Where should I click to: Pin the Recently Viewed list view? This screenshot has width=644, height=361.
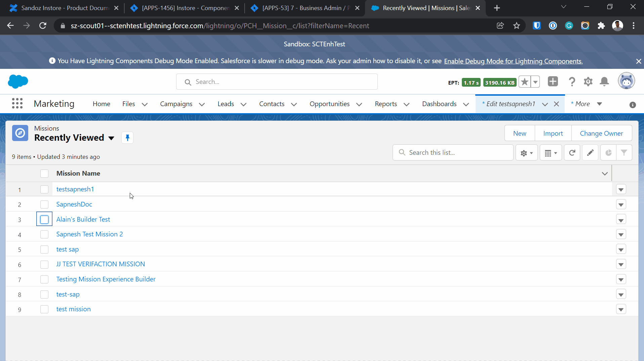(127, 138)
